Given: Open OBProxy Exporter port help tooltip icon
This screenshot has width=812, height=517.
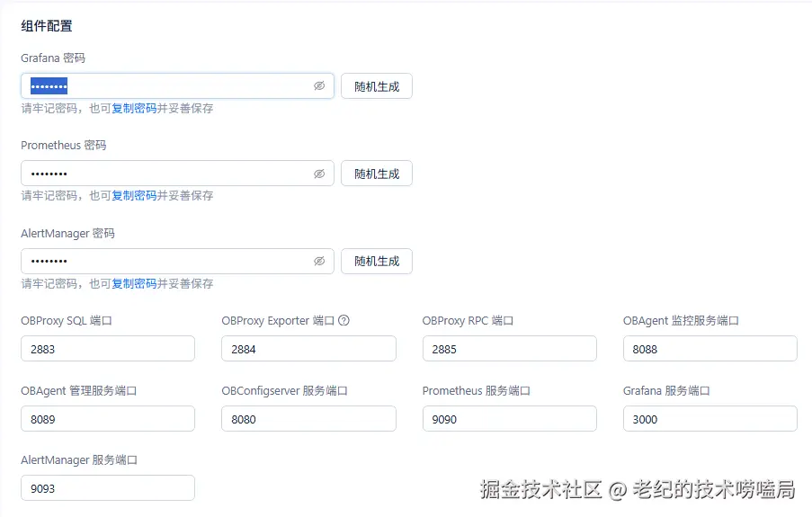Looking at the screenshot, I should click(344, 321).
